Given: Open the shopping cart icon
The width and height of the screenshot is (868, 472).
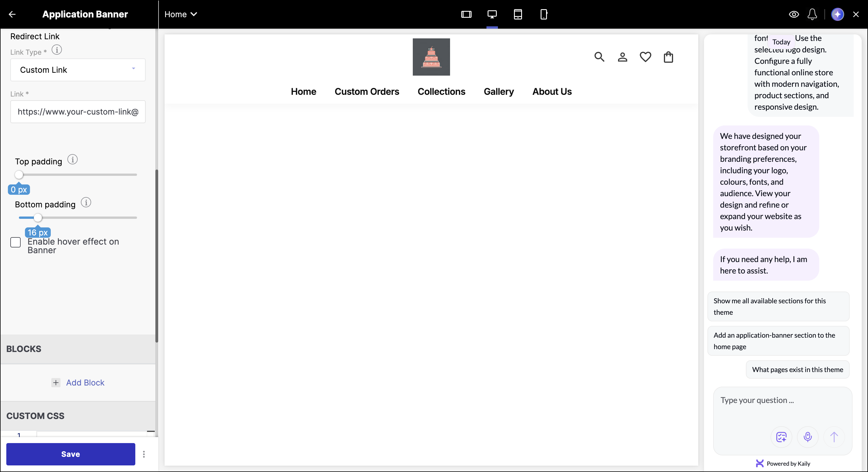Looking at the screenshot, I should pyautogui.click(x=668, y=57).
